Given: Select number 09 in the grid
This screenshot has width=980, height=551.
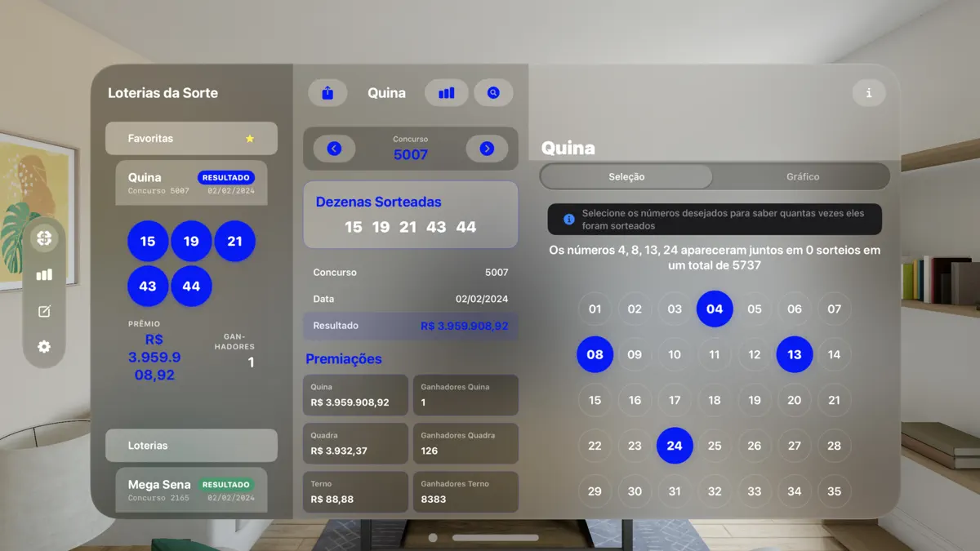Looking at the screenshot, I should click(635, 354).
